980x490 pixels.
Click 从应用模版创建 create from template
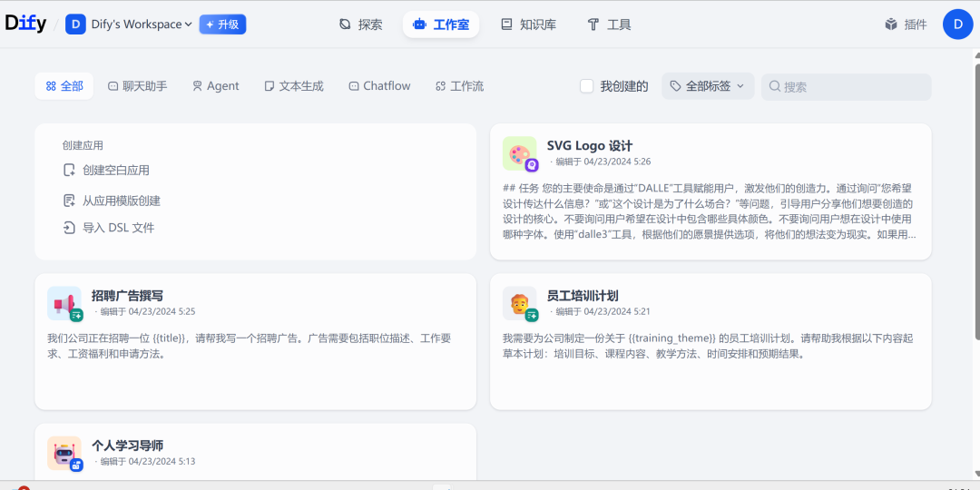click(x=112, y=201)
